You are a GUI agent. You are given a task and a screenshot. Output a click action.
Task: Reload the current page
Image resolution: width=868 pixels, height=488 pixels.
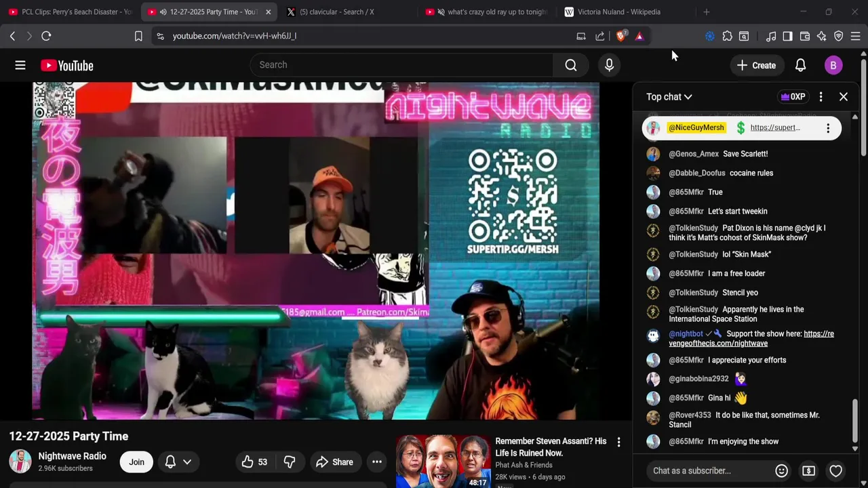pyautogui.click(x=46, y=36)
